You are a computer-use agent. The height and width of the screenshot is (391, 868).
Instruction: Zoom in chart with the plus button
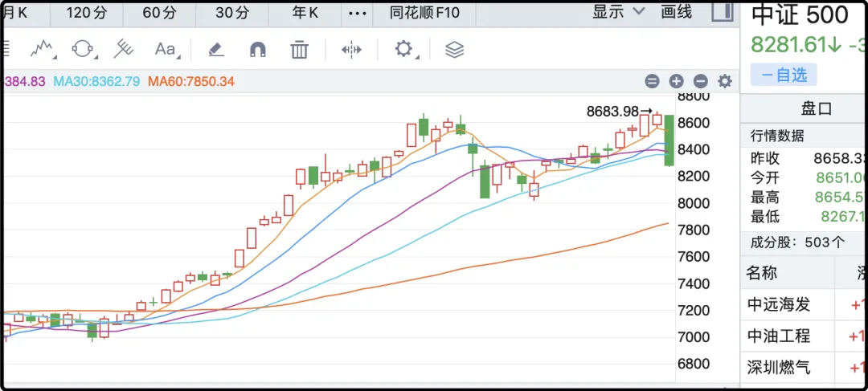(676, 81)
